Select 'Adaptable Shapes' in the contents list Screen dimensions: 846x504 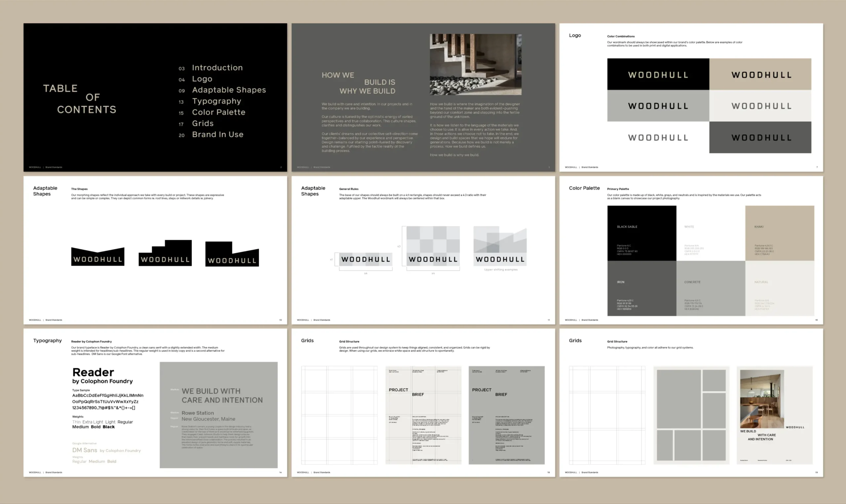[229, 90]
